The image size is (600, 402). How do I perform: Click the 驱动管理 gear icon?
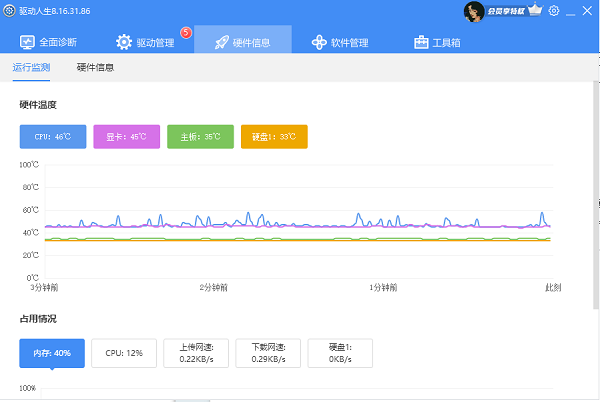coord(124,42)
